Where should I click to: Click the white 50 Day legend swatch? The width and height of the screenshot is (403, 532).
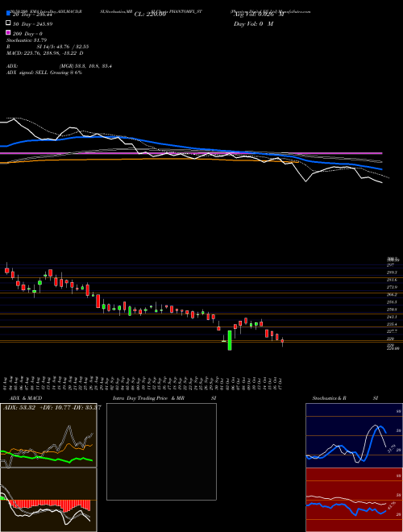coord(9,23)
